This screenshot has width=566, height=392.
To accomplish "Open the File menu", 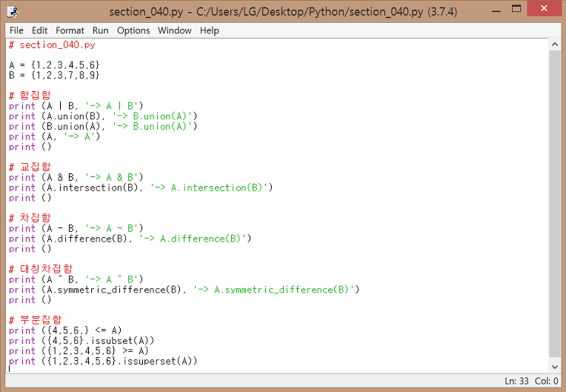I will click(x=16, y=30).
